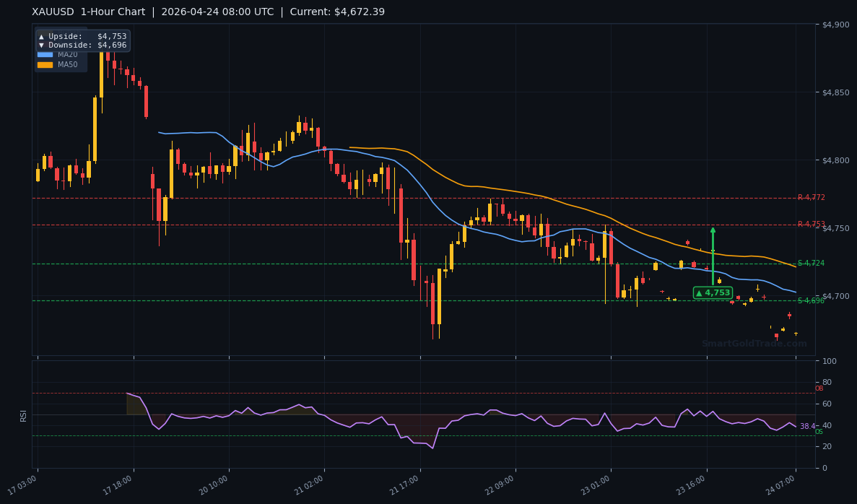Image resolution: width=857 pixels, height=504 pixels.
Task: Click the triangle icon inside the 4,753 target badge
Action: 698,292
